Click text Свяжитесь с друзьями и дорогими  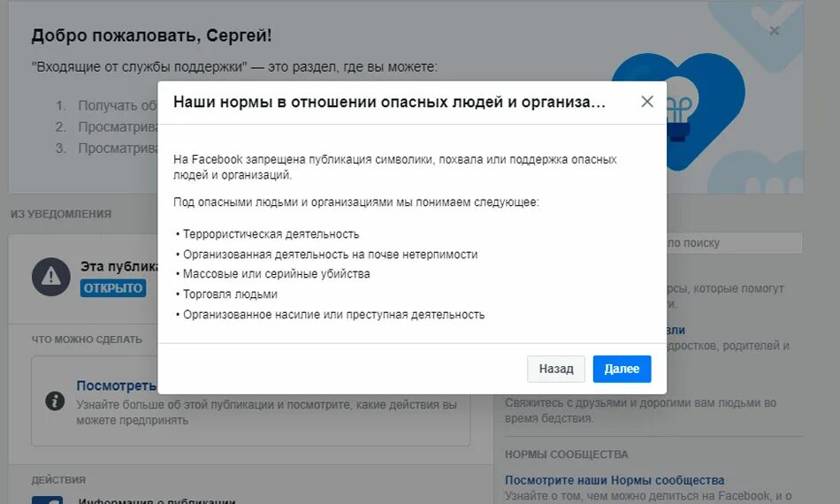[x=640, y=410]
